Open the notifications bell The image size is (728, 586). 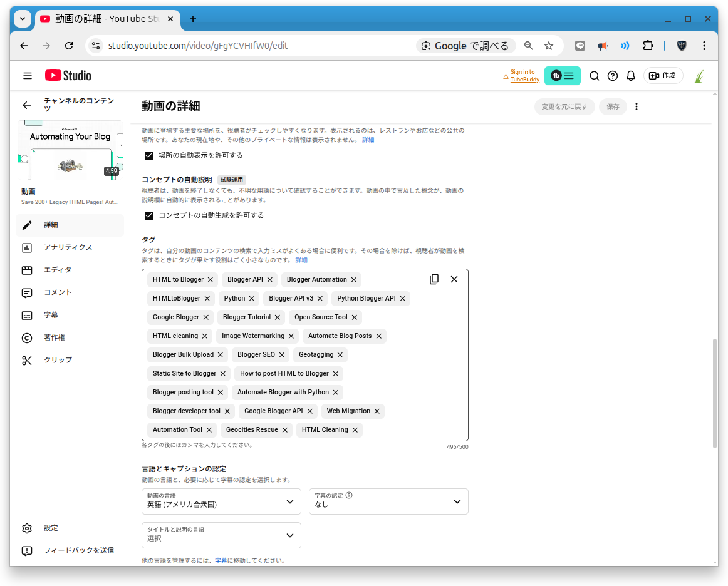click(x=631, y=76)
